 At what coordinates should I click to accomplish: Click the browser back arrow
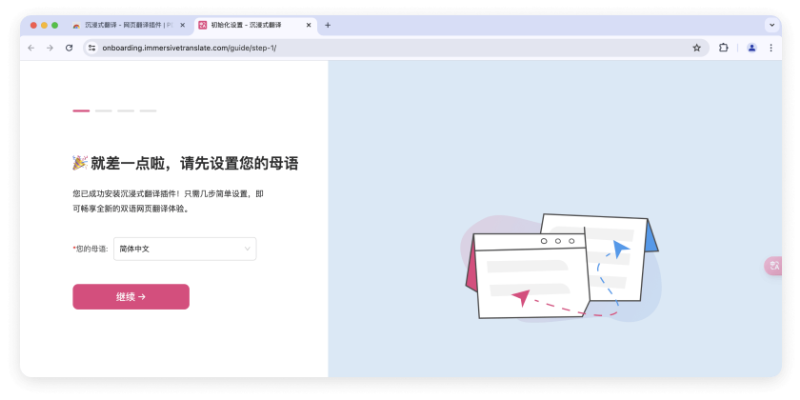pos(31,48)
